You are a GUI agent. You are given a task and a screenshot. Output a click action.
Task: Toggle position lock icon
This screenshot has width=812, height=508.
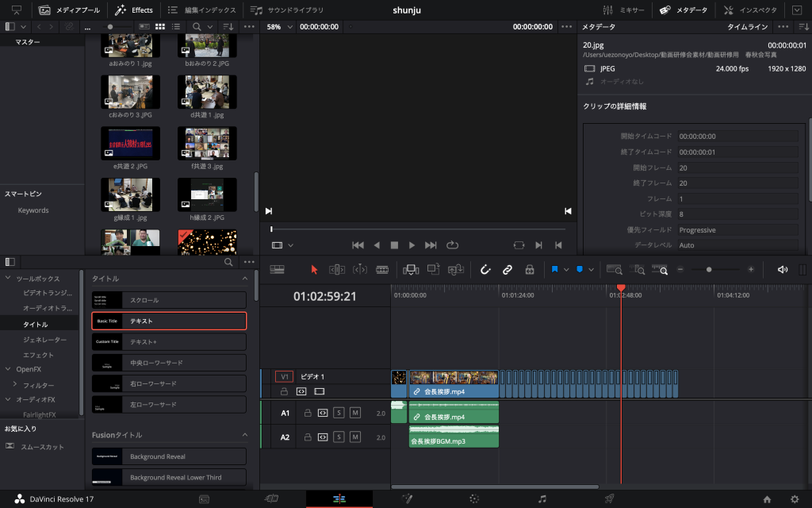click(x=529, y=270)
